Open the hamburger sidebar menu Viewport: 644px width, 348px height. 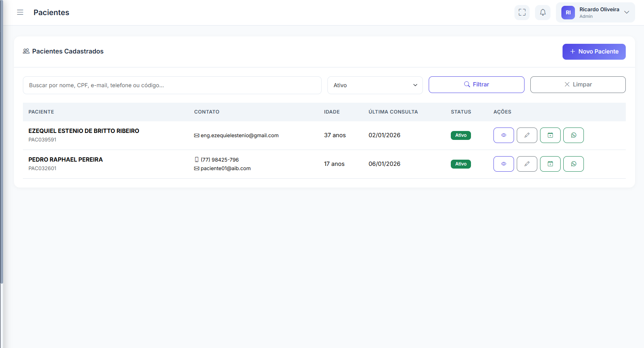pyautogui.click(x=20, y=12)
